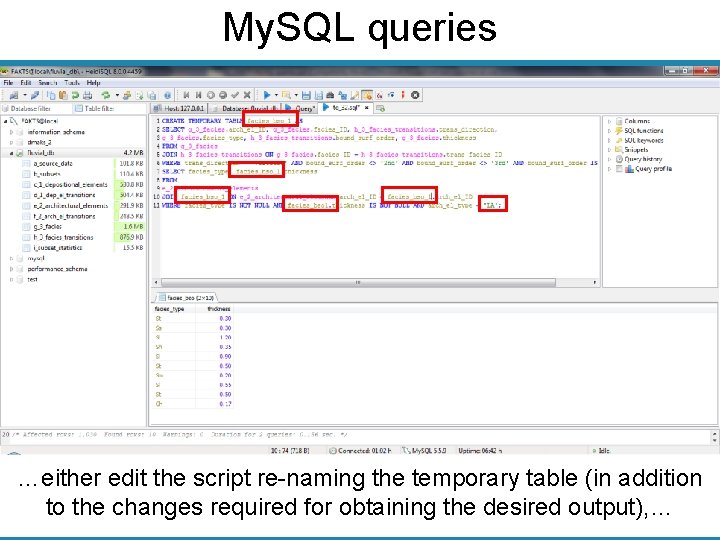Jump to first row with navigation icon

(x=186, y=95)
